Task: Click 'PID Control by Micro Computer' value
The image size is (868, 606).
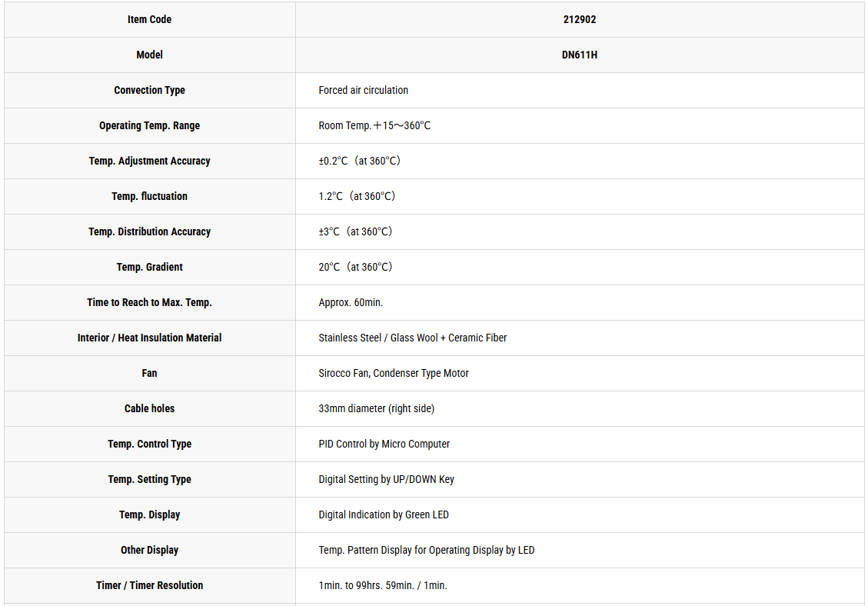Action: [384, 445]
